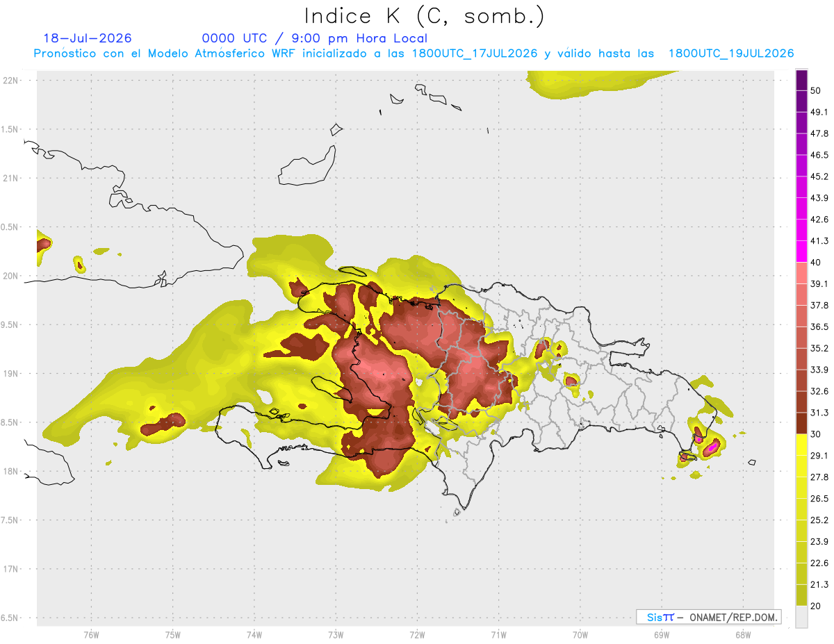The width and height of the screenshot is (834, 644).
Task: Click the color scale value 32.6
Action: 819,391
